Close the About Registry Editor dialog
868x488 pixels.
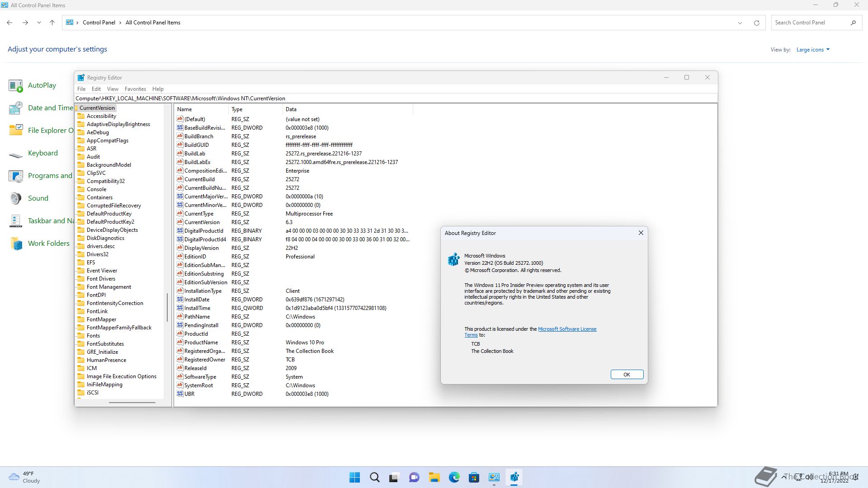[641, 233]
